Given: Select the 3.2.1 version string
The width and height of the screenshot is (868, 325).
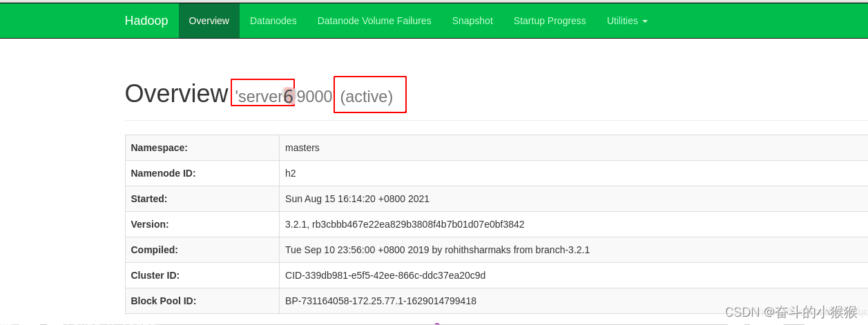Looking at the screenshot, I should tap(405, 224).
